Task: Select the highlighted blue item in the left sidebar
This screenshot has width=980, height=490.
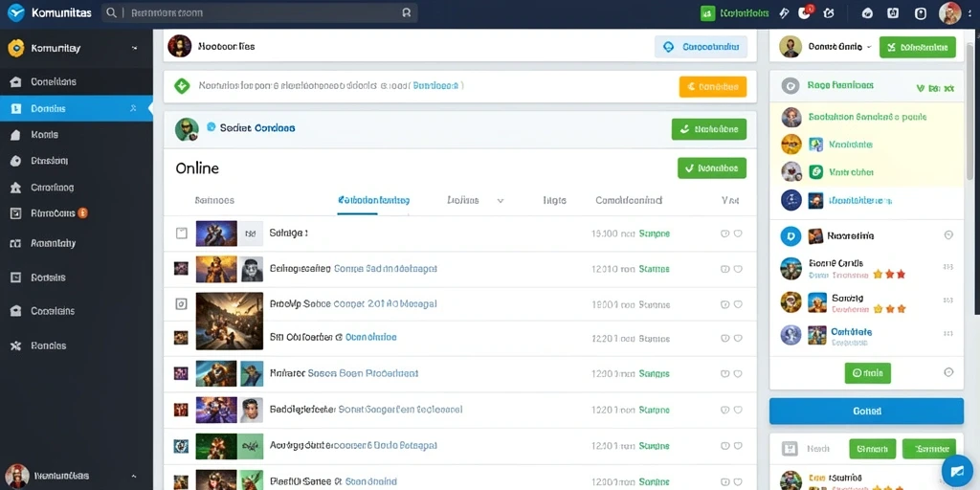Action: [77, 108]
